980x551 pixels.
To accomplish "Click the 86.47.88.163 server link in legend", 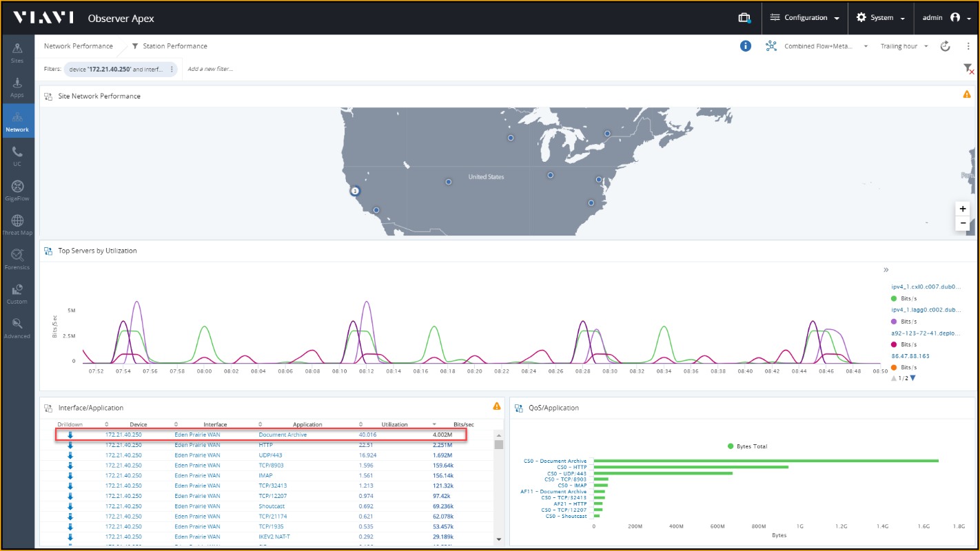I will (x=910, y=356).
